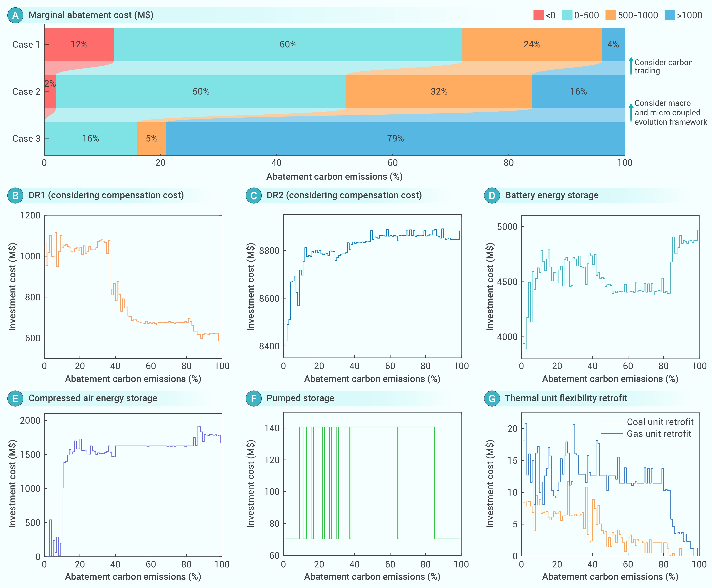Image resolution: width=712 pixels, height=588 pixels.
Task: Click the 'Case 1' row label
Action: tap(26, 45)
